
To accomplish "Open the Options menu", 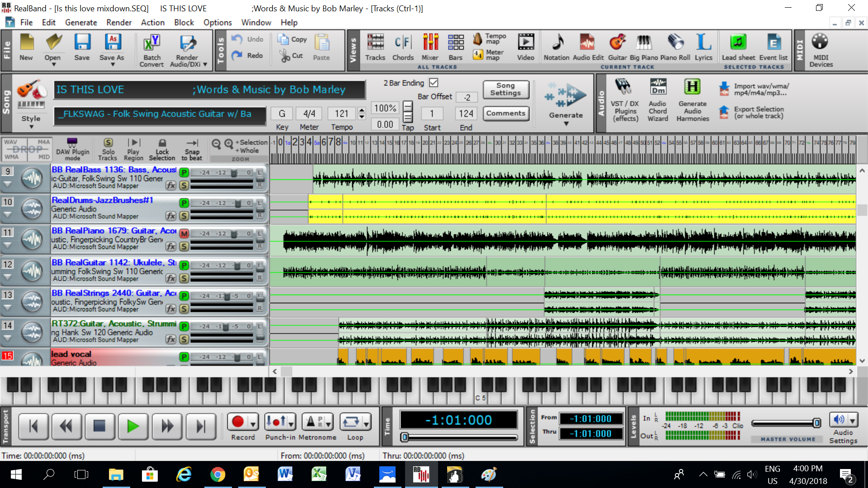I will (217, 22).
